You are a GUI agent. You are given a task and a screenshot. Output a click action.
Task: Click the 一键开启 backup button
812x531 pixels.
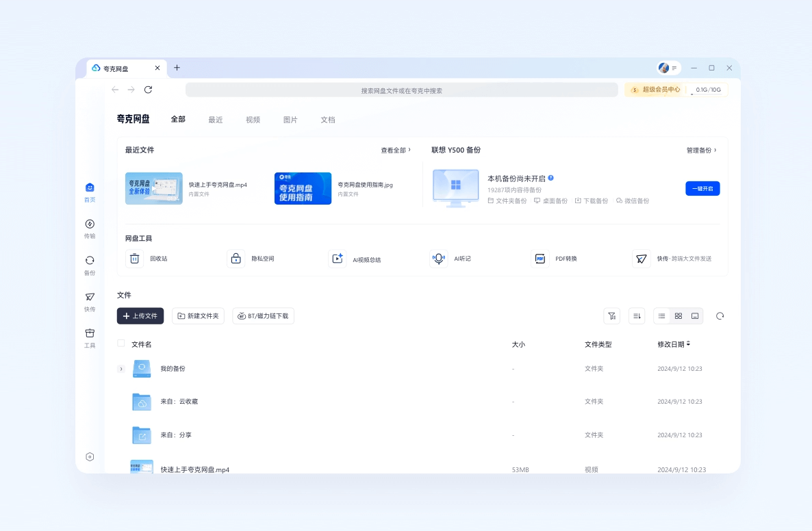tap(702, 188)
